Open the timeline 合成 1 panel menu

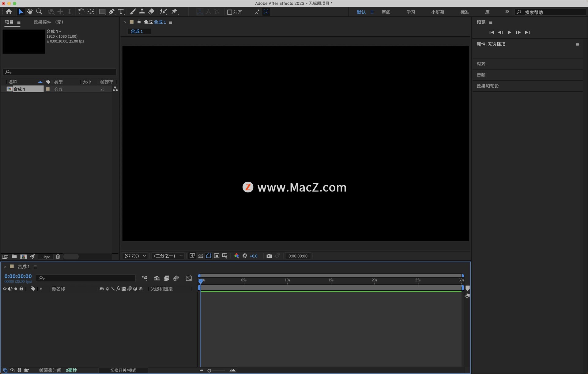click(35, 267)
